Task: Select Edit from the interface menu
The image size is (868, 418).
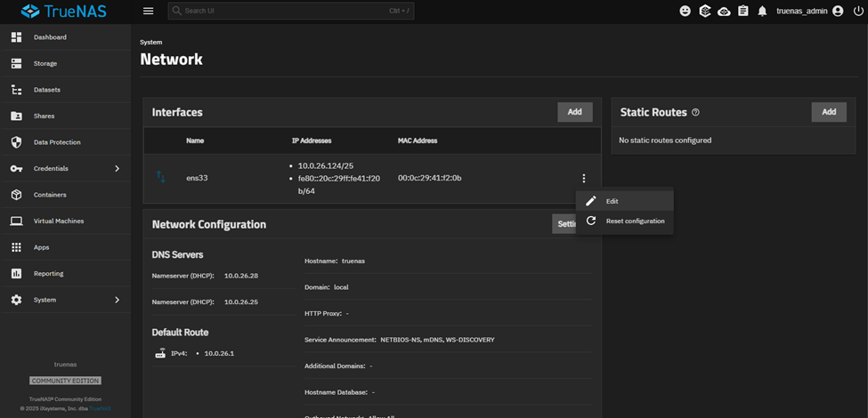Action: pos(612,201)
